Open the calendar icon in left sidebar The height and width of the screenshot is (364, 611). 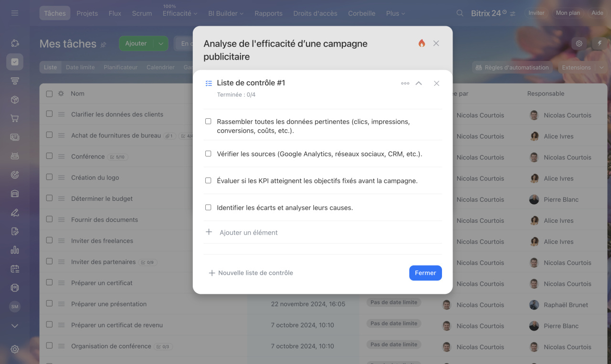coord(15,269)
